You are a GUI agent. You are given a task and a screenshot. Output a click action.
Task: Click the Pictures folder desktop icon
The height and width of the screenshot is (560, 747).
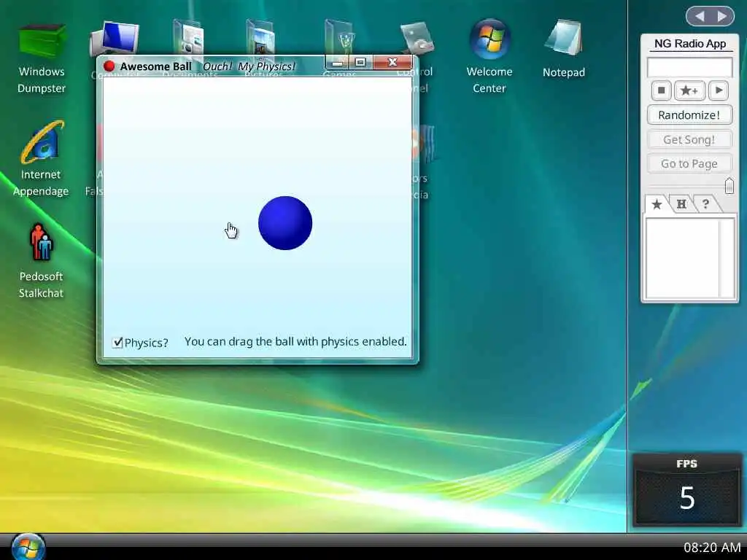point(260,36)
